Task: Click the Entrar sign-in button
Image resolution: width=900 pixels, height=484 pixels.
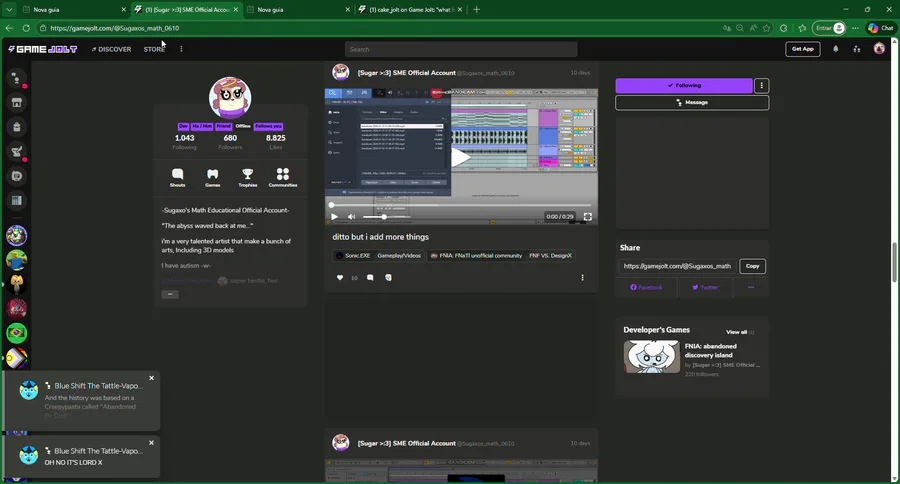Action: tap(830, 28)
